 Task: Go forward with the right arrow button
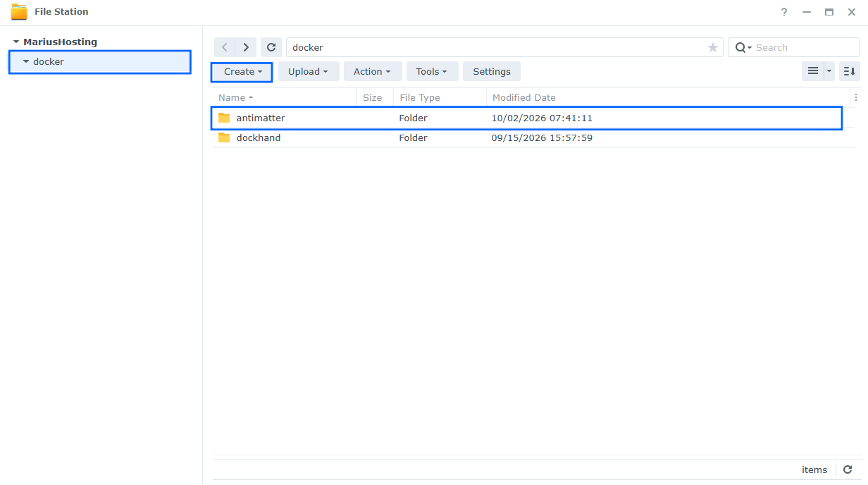click(246, 47)
